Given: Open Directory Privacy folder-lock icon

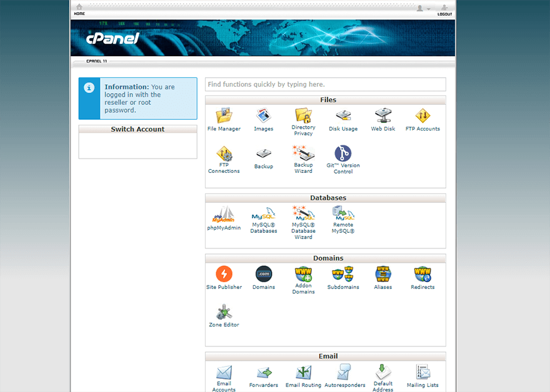Looking at the screenshot, I should 303,115.
